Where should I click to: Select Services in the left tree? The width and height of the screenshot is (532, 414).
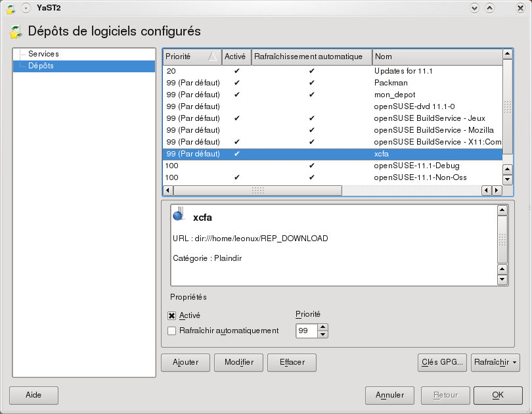pos(43,54)
